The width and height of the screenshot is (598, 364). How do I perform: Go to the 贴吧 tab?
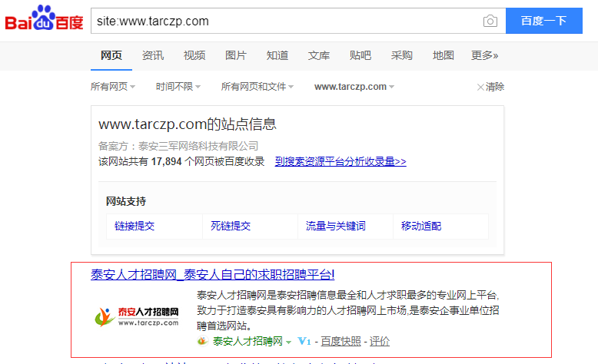click(360, 55)
